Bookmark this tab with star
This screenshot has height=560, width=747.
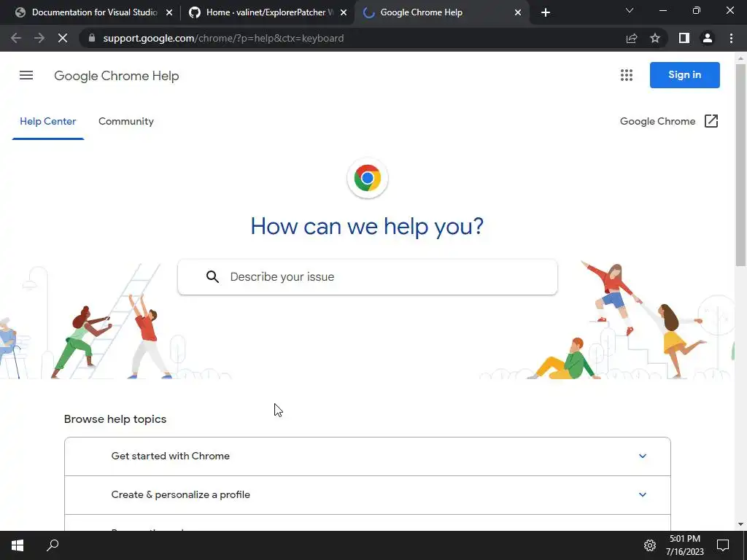655,38
